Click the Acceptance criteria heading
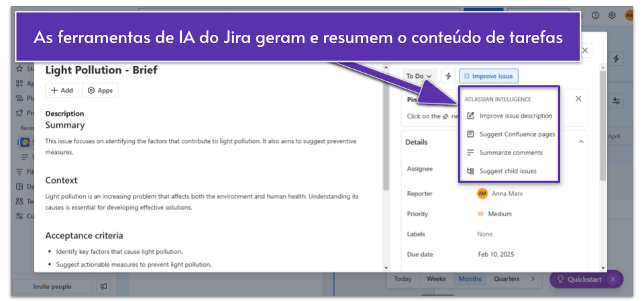The image size is (644, 301). [x=84, y=236]
